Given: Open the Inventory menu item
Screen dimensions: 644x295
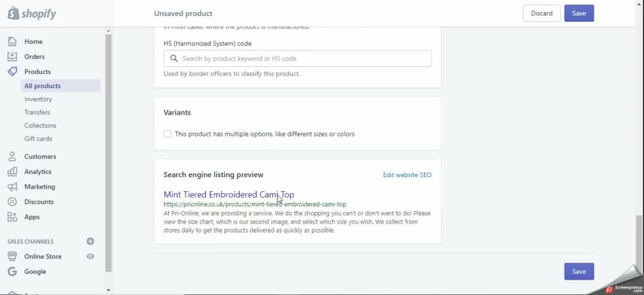Looking at the screenshot, I should [x=38, y=99].
